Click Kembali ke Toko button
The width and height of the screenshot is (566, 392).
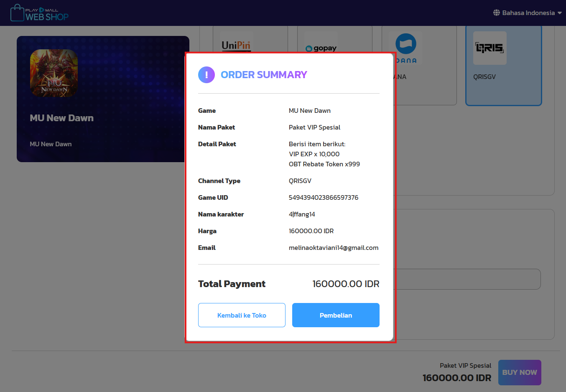pos(242,315)
